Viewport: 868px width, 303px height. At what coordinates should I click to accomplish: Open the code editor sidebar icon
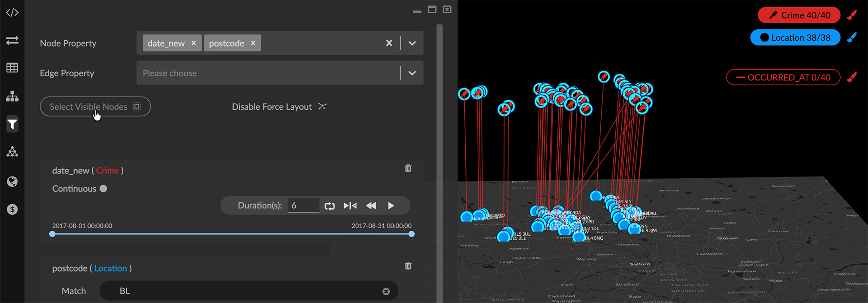[x=12, y=13]
